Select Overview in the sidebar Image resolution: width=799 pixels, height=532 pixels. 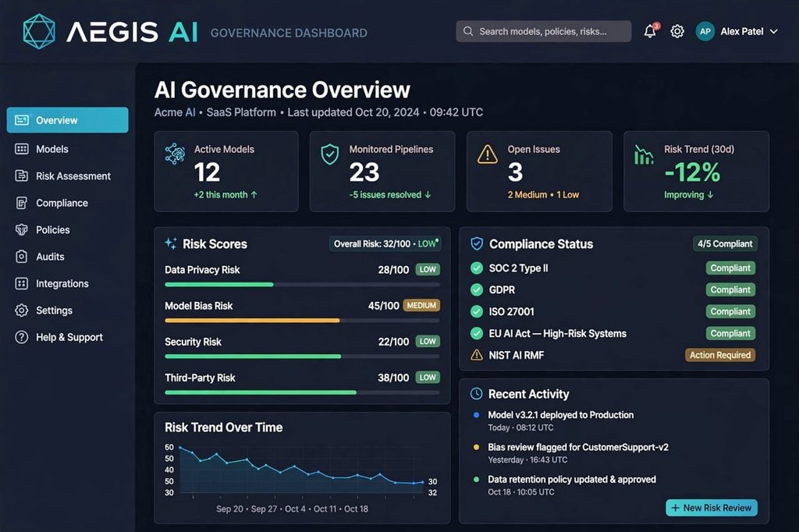[67, 120]
